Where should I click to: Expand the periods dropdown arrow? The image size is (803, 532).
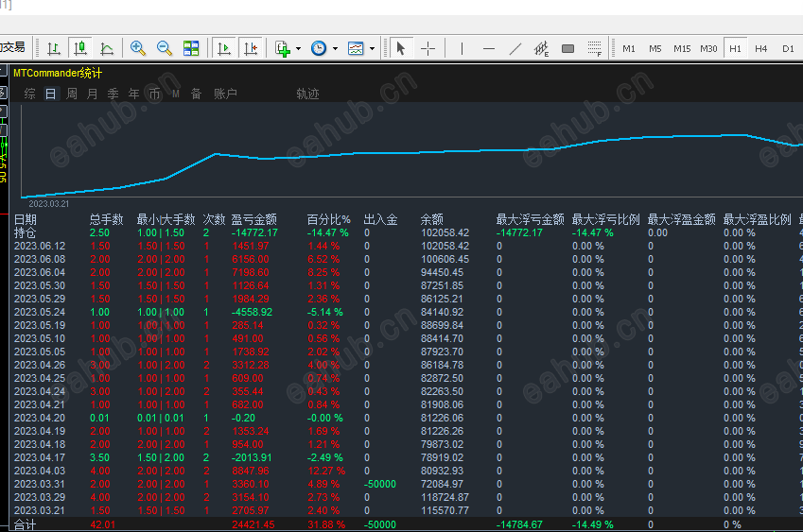pos(335,48)
